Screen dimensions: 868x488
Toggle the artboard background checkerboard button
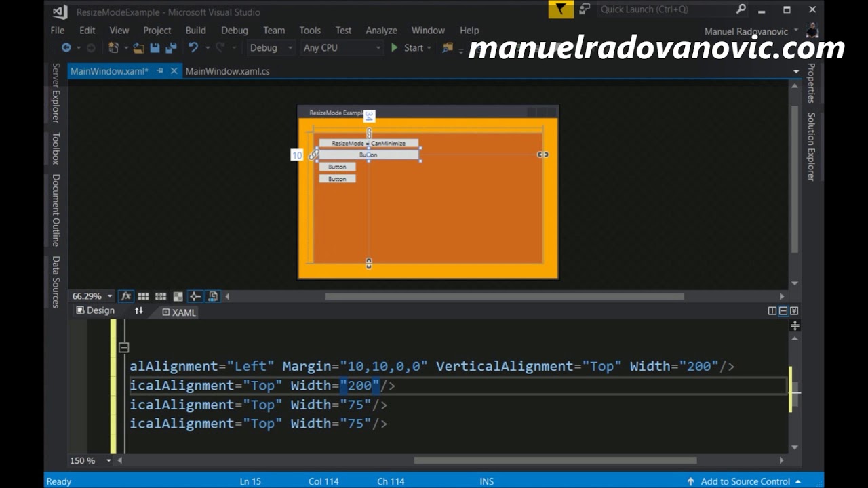coord(178,296)
